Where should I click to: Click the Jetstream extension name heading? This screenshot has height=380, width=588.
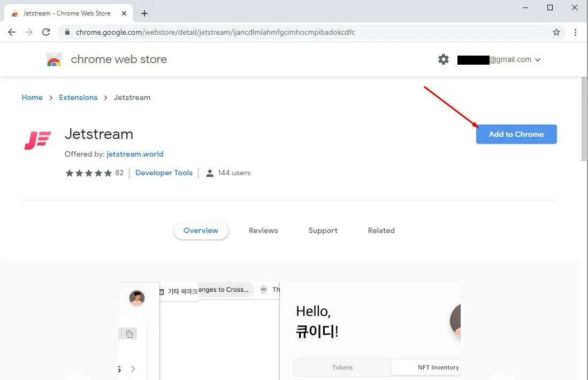coord(98,134)
